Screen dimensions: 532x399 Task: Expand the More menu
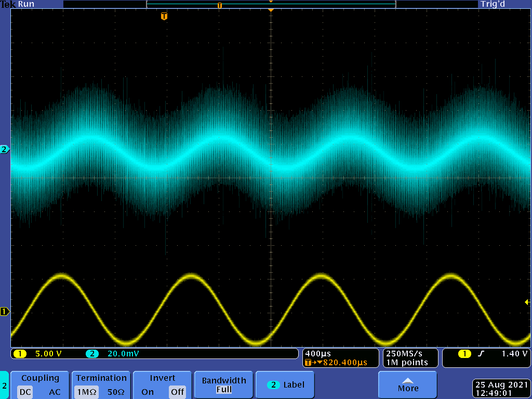tap(408, 385)
